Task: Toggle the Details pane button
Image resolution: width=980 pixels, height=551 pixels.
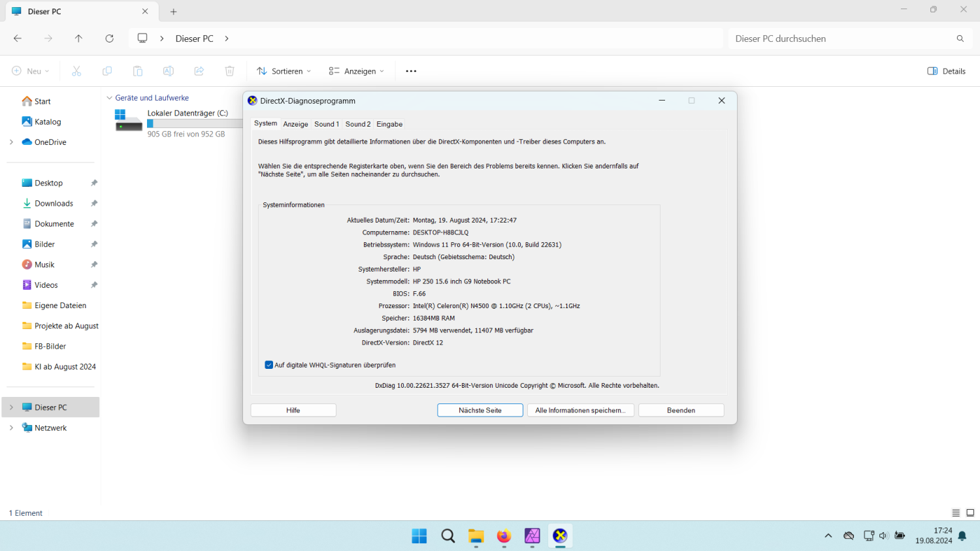Action: click(x=946, y=71)
